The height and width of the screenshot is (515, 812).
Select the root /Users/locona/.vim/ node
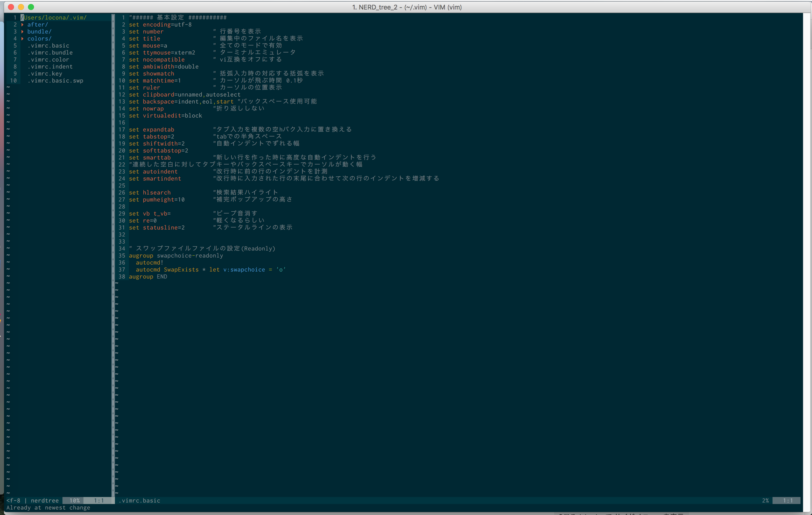54,17
